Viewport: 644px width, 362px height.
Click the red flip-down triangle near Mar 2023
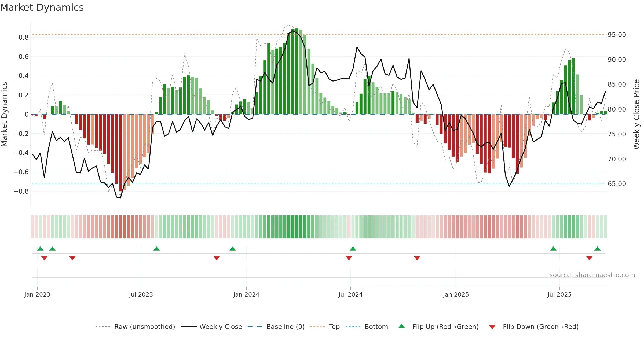point(72,258)
